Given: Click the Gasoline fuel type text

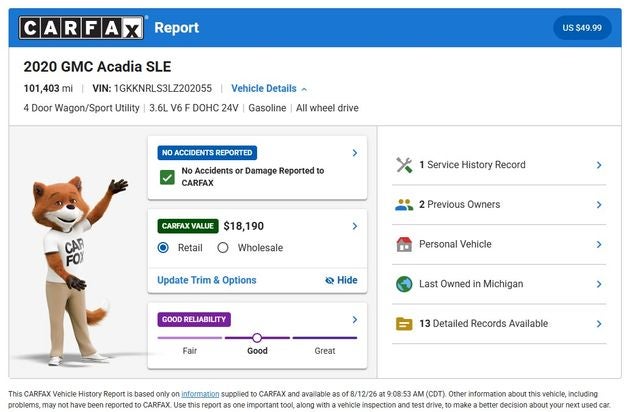Looking at the screenshot, I should pyautogui.click(x=267, y=108).
